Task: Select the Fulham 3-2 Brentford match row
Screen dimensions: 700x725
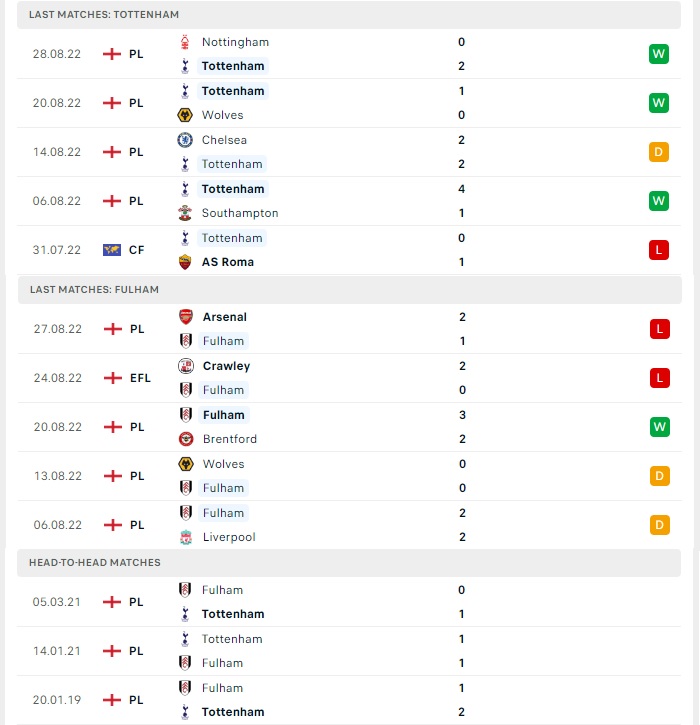Action: (350, 427)
